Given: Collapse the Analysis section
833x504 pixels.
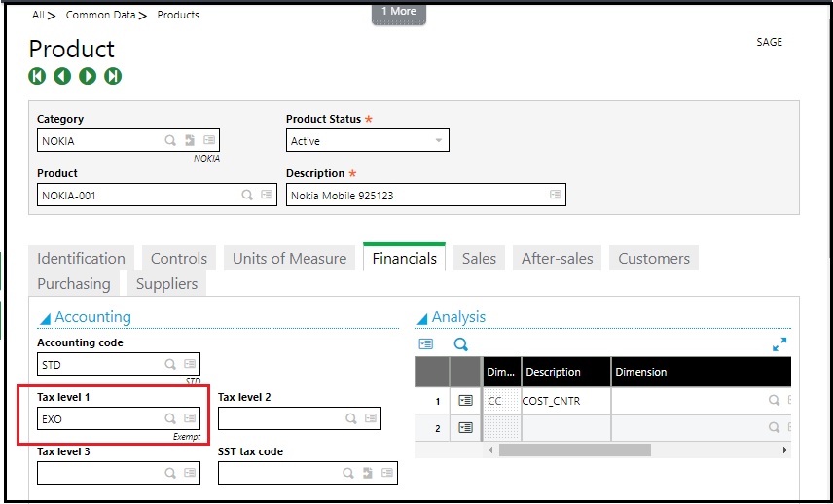Looking at the screenshot, I should coord(422,318).
